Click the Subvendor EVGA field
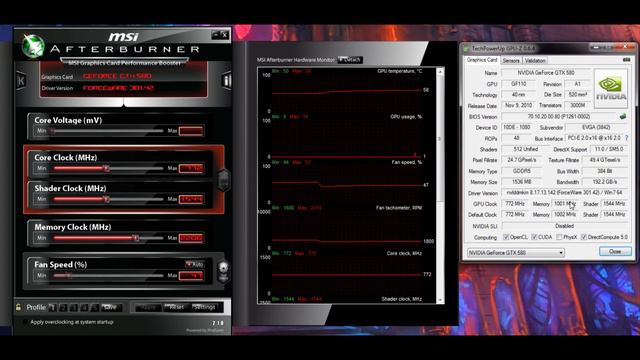The height and width of the screenshot is (360, 640). click(x=596, y=127)
